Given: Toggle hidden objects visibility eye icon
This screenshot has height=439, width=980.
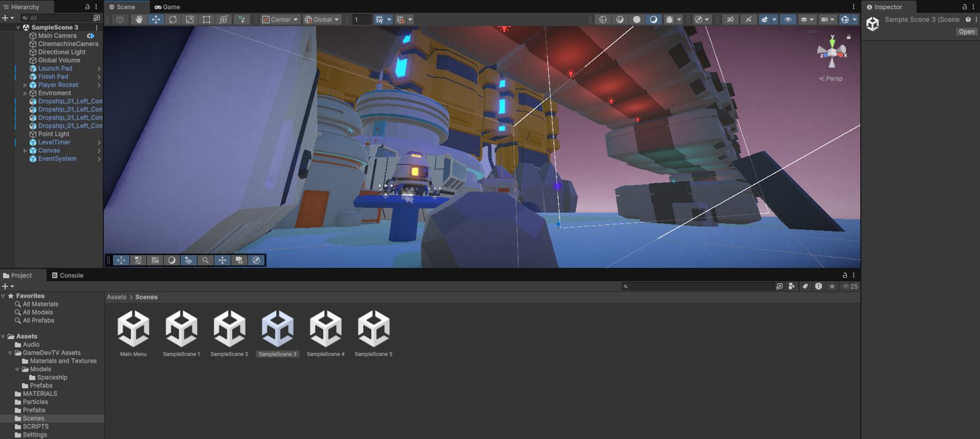Looking at the screenshot, I should (788, 20).
